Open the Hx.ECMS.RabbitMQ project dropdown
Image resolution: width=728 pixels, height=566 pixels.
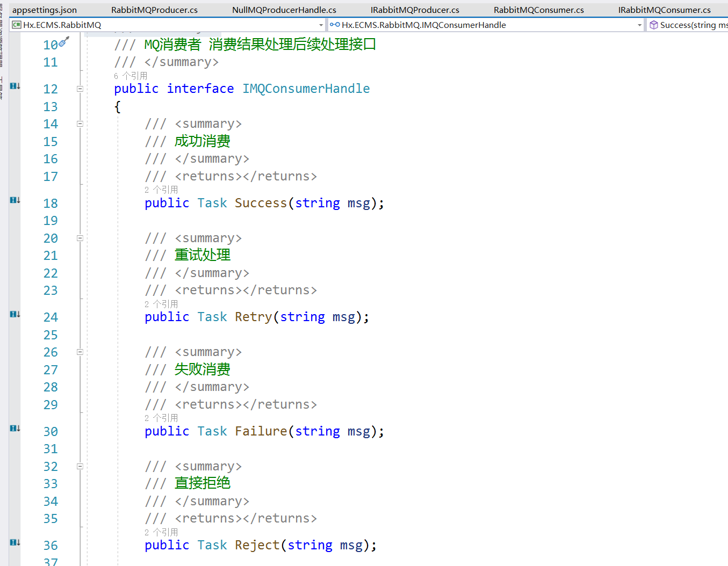(168, 25)
